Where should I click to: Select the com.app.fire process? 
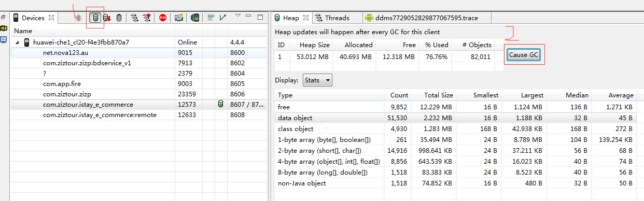coord(139,83)
